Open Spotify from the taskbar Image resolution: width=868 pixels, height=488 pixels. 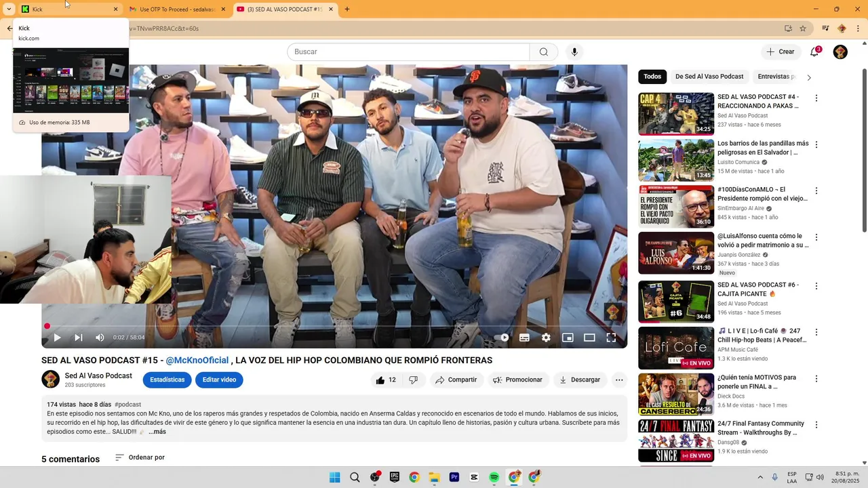pos(494,477)
